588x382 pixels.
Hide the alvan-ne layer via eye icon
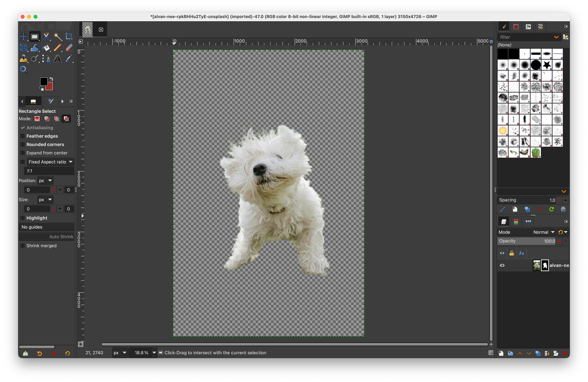[x=502, y=265]
